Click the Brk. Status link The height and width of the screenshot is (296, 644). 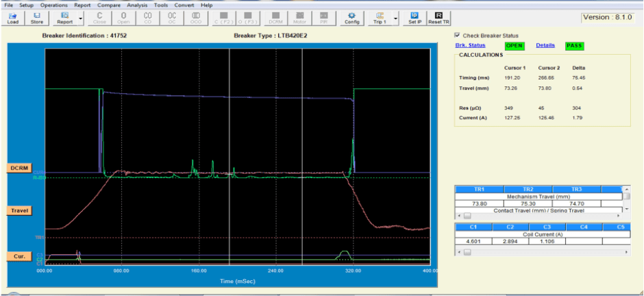pyautogui.click(x=470, y=46)
